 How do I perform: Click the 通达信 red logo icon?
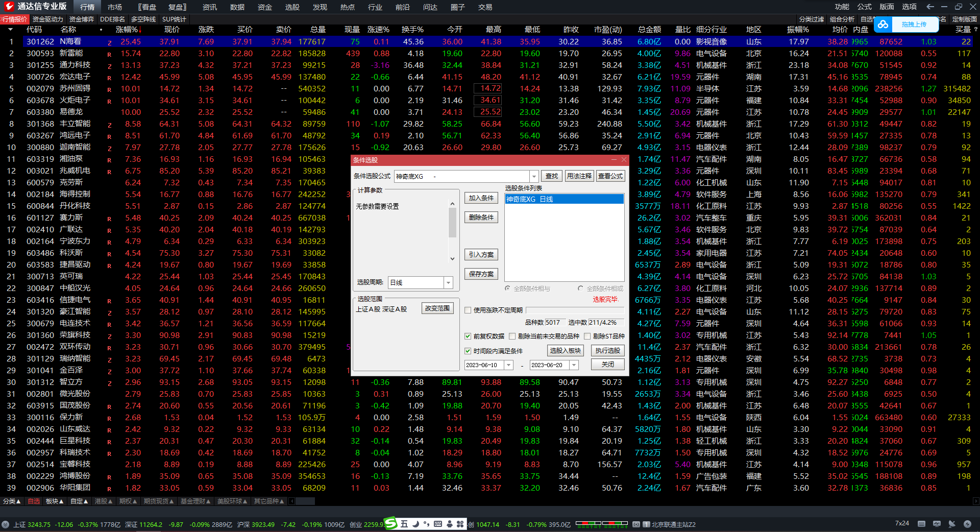click(x=9, y=6)
